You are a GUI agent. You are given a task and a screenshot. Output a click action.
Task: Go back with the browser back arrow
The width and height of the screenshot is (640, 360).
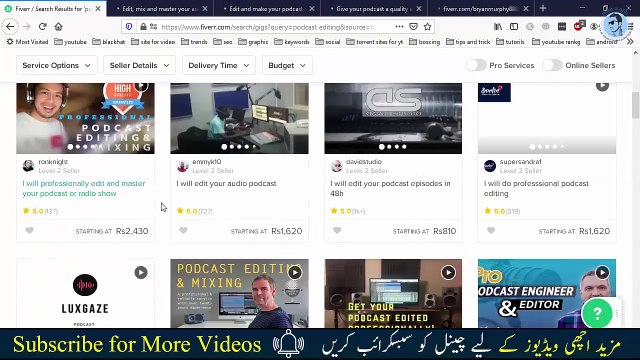[10, 27]
